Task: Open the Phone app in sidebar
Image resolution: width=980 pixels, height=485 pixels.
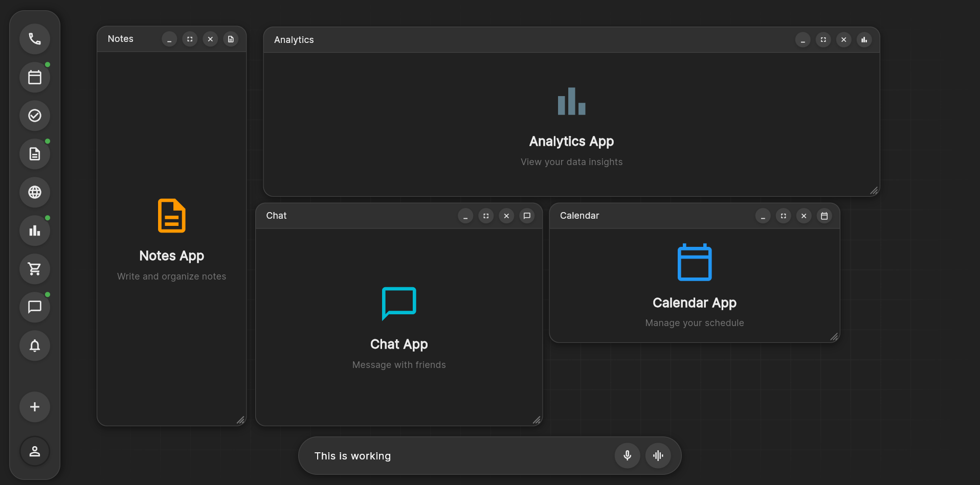Action: tap(35, 39)
